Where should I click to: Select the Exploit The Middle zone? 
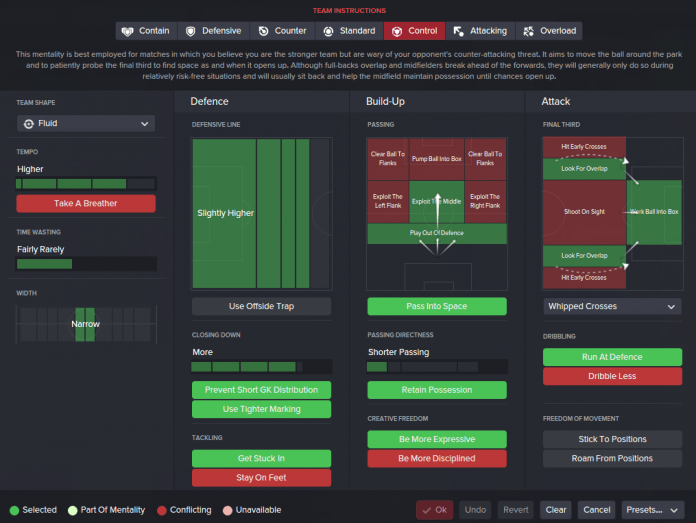[436, 201]
